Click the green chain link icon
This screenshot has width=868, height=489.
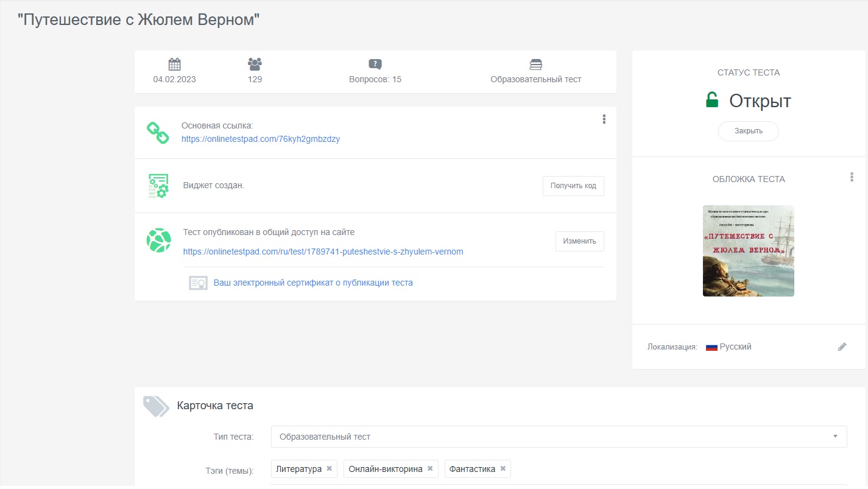tap(158, 133)
